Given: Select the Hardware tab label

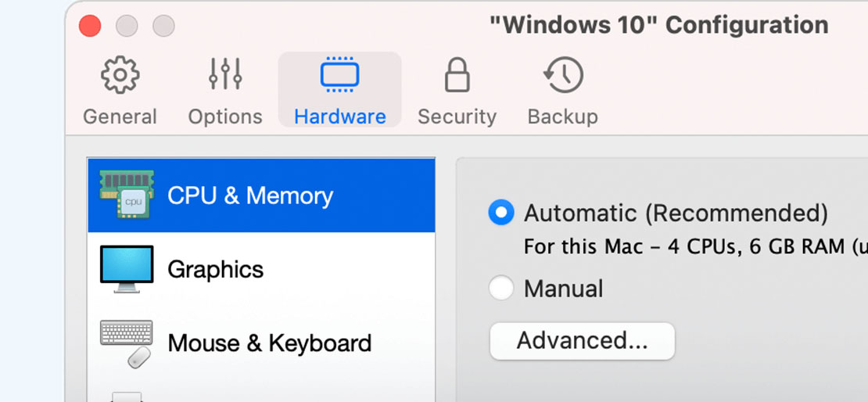Looking at the screenshot, I should coord(340,117).
